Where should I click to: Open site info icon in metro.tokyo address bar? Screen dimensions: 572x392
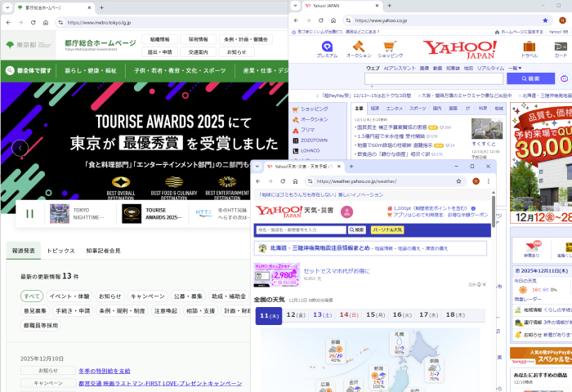pyautogui.click(x=60, y=23)
